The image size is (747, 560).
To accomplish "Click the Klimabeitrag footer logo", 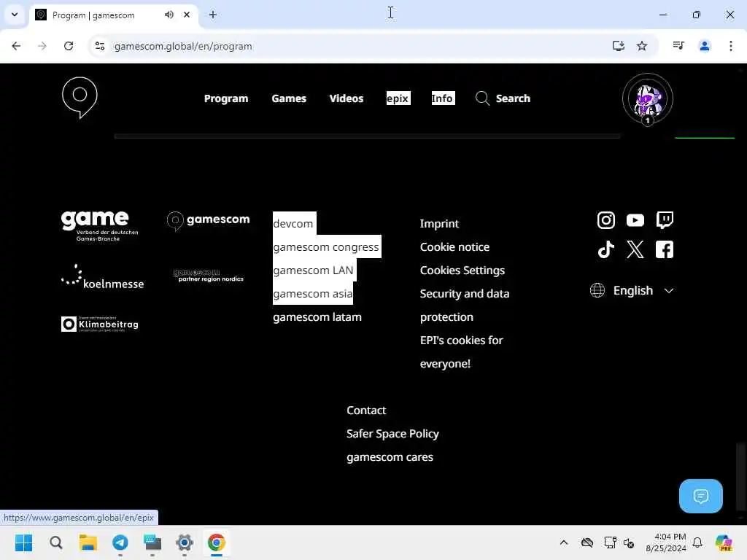I will coord(99,324).
